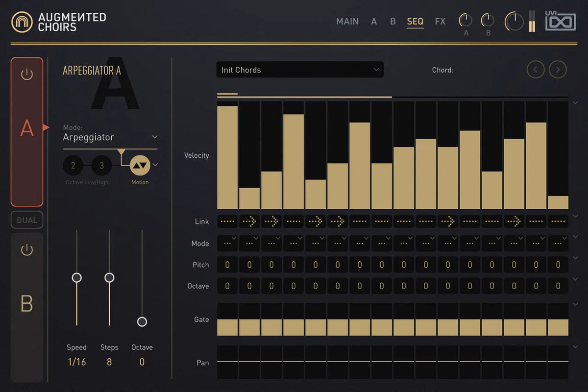Click the layer B level knob
The image size is (588, 392).
[488, 20]
